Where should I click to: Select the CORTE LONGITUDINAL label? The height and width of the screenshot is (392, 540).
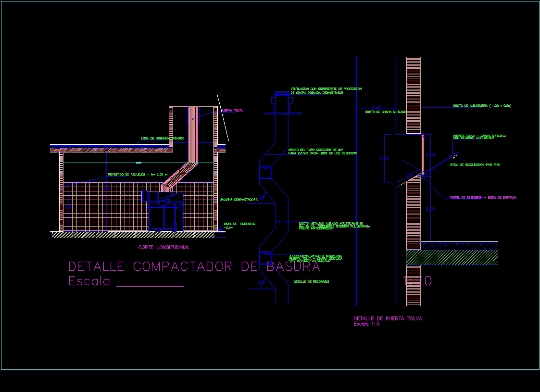[163, 247]
